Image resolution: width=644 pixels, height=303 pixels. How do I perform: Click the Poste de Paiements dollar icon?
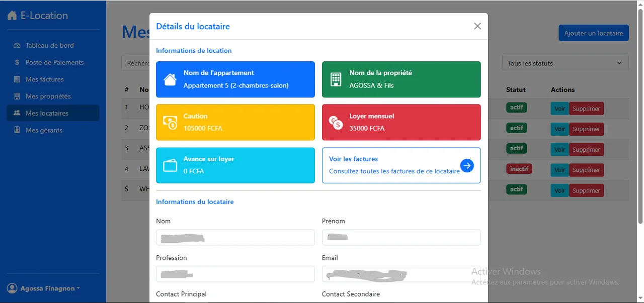pyautogui.click(x=17, y=62)
